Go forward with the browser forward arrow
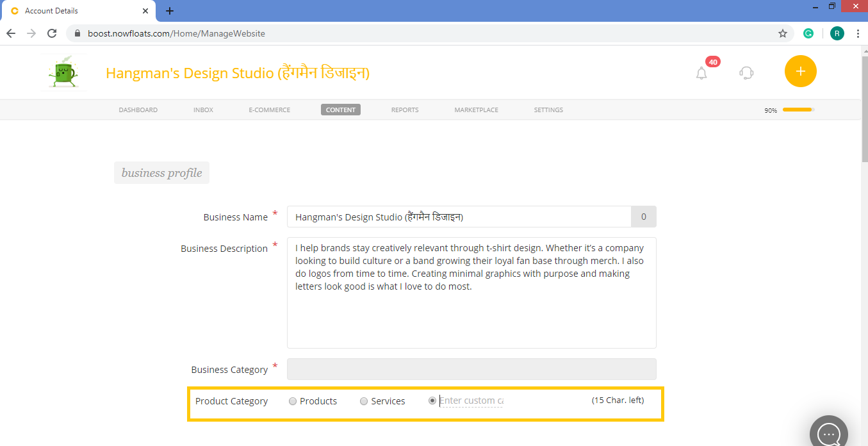The height and width of the screenshot is (446, 868). point(31,33)
